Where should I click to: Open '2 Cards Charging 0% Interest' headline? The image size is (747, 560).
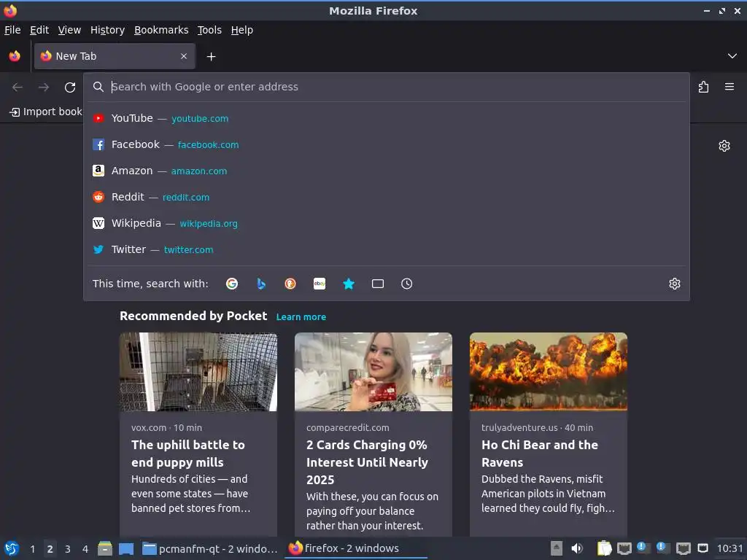click(x=368, y=462)
